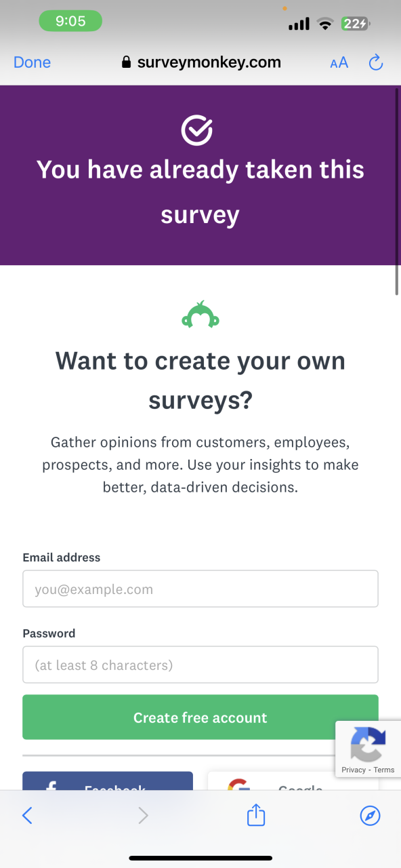The image size is (401, 868).
Task: Open the reCAPTCHA Privacy link
Action: coord(354,770)
